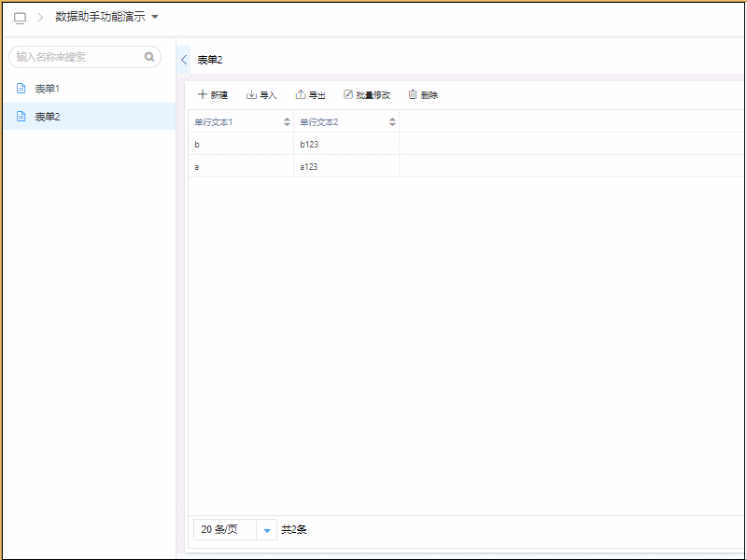Click the magnifier icon in the search box

click(149, 57)
